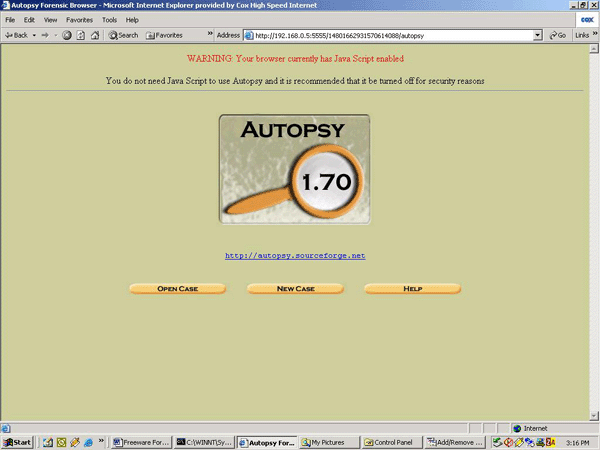
Task: Click the Forward navigation arrow icon
Action: (43, 35)
